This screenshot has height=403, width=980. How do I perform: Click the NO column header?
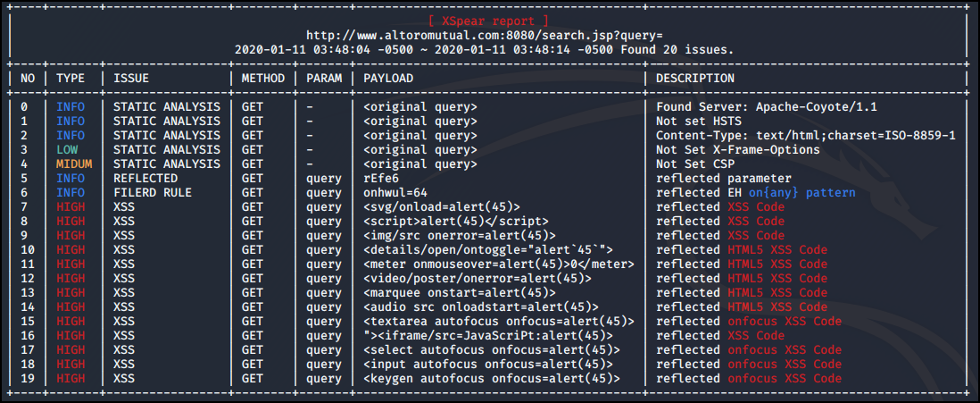tap(29, 79)
